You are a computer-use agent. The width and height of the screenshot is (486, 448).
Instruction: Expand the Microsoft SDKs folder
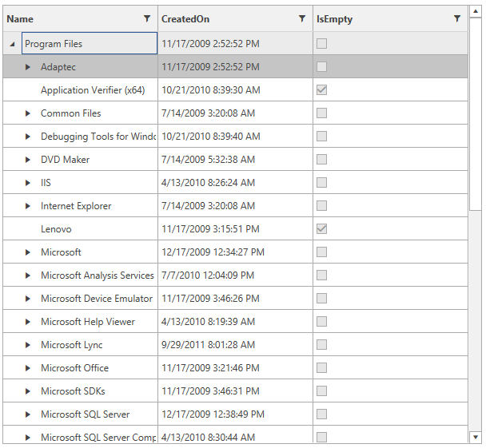click(28, 391)
